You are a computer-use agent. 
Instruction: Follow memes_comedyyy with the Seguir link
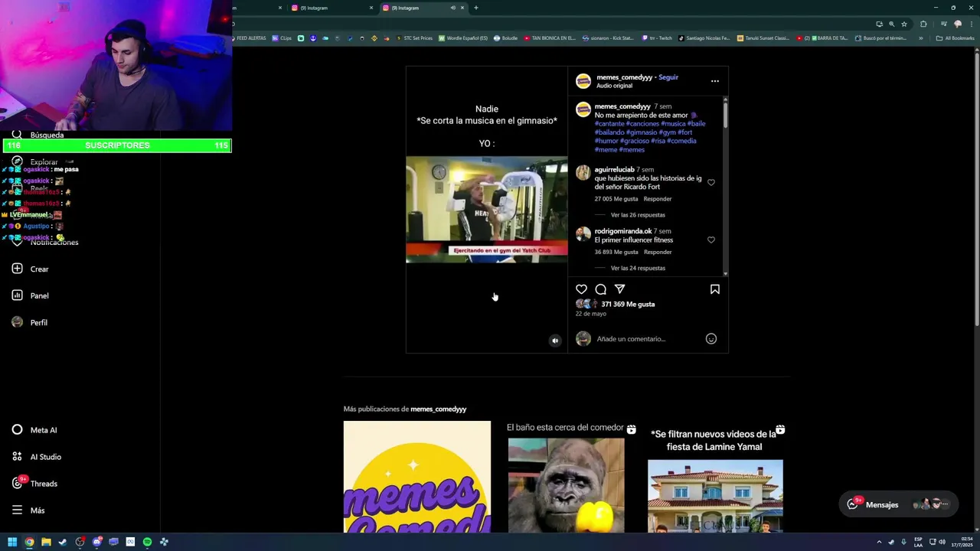(668, 77)
